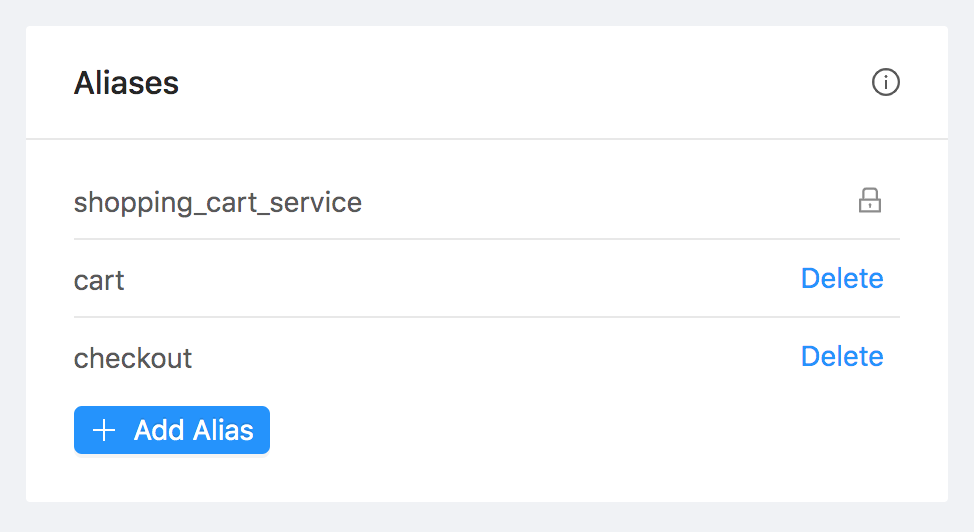Viewport: 974px width, 532px height.
Task: Click the lock icon for shopping_cart_service
Action: (x=870, y=201)
